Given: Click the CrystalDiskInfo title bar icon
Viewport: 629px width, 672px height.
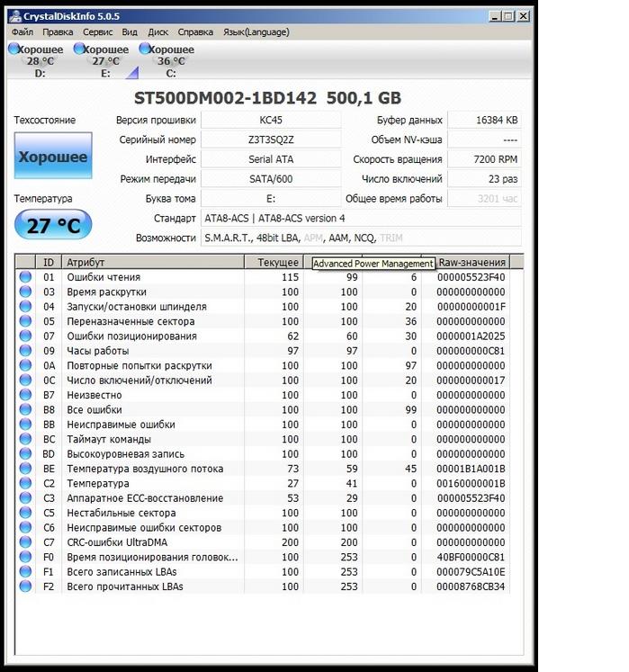Looking at the screenshot, I should pos(15,16).
